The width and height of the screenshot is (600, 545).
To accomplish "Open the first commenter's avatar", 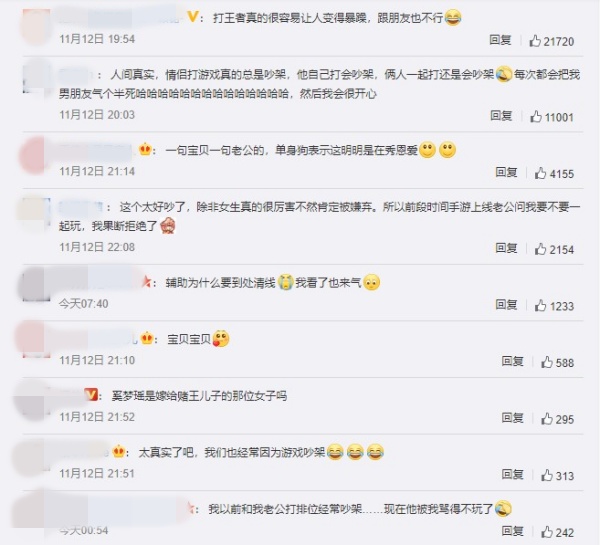I will point(36,25).
